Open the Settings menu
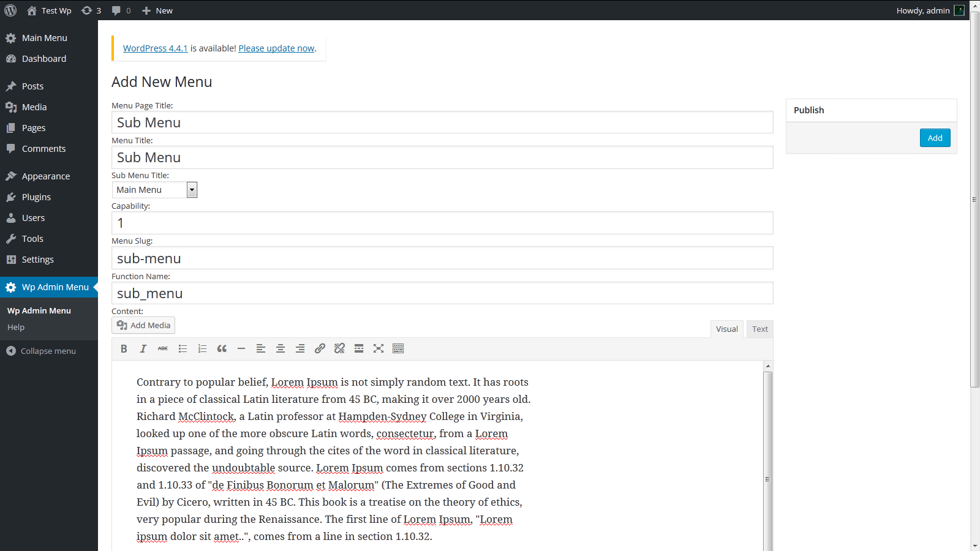Image resolution: width=980 pixels, height=551 pixels. (49, 260)
